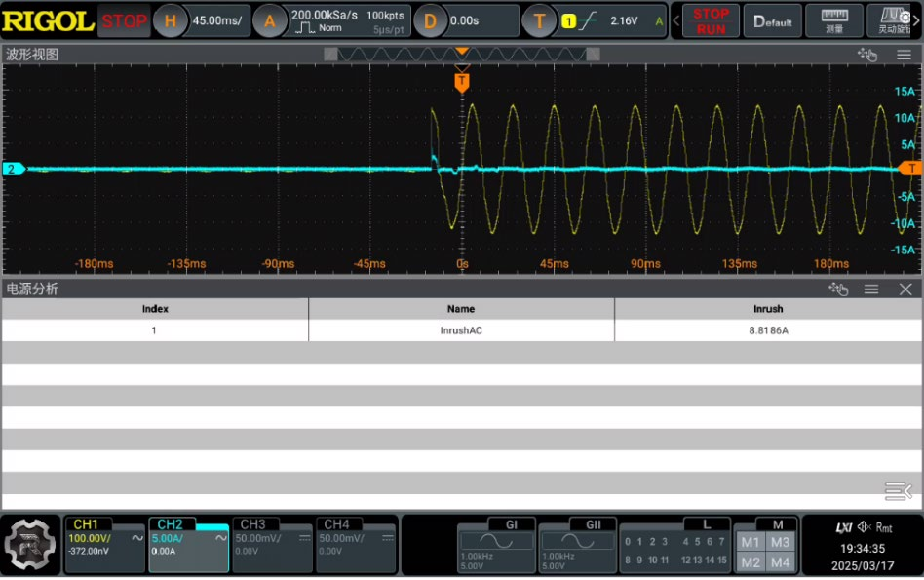Select the trigger level marker at right edge
This screenshot has height=580, width=924.
(910, 168)
